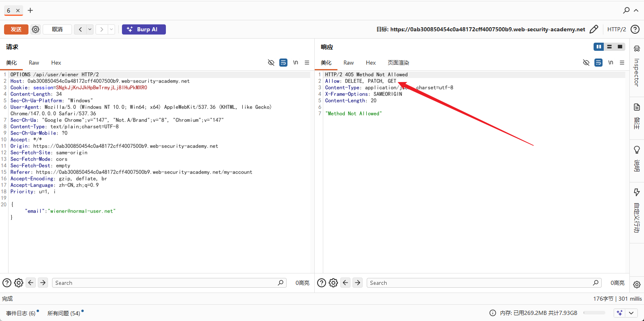Image resolution: width=644 pixels, height=321 pixels.
Task: Click the orange send button
Action: [x=16, y=29]
